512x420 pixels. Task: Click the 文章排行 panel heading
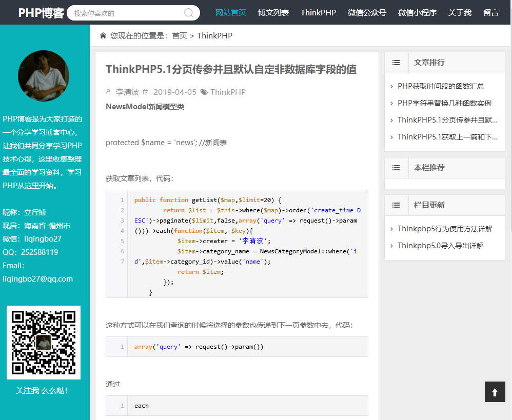pos(429,63)
